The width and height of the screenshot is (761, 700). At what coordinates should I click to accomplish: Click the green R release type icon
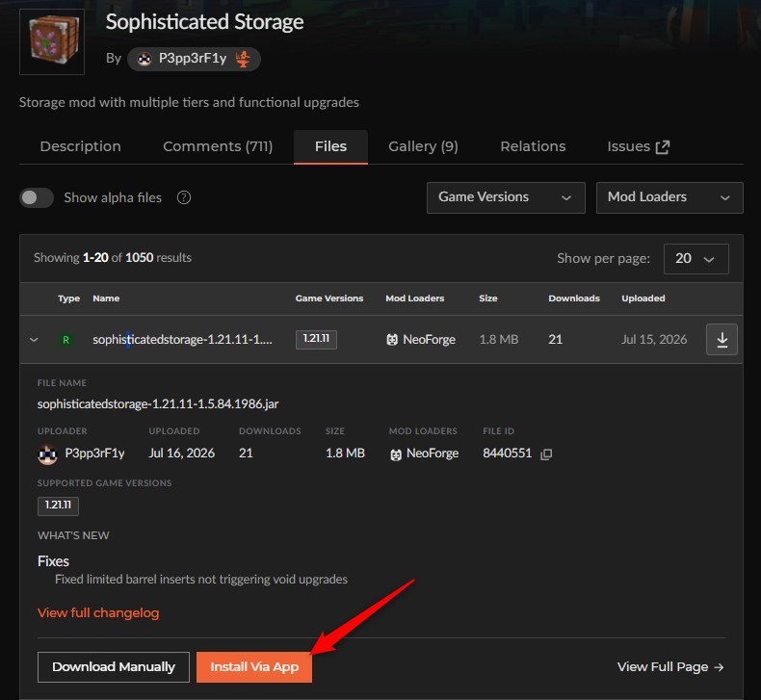66,340
